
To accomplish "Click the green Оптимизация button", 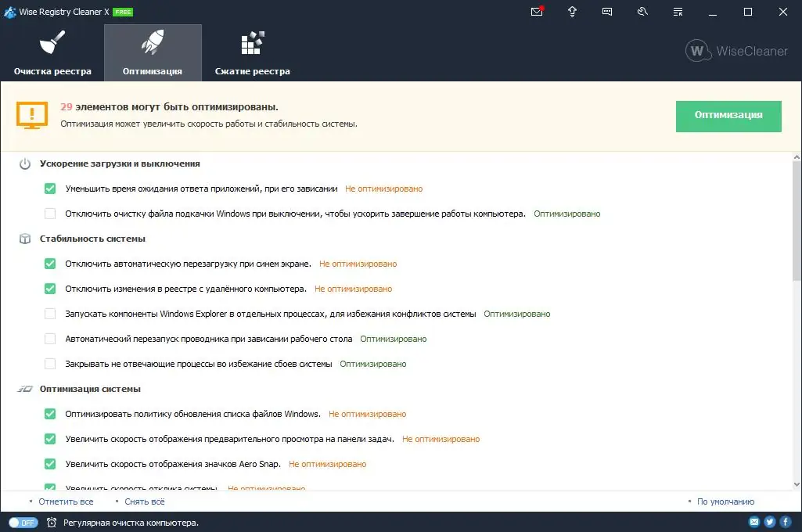I will 728,116.
